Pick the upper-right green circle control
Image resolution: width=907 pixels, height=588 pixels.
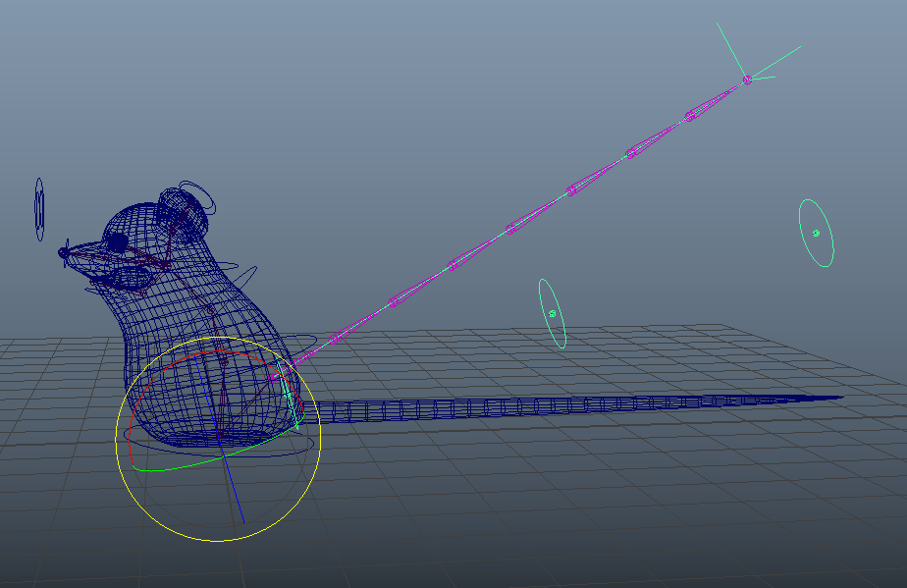click(816, 233)
